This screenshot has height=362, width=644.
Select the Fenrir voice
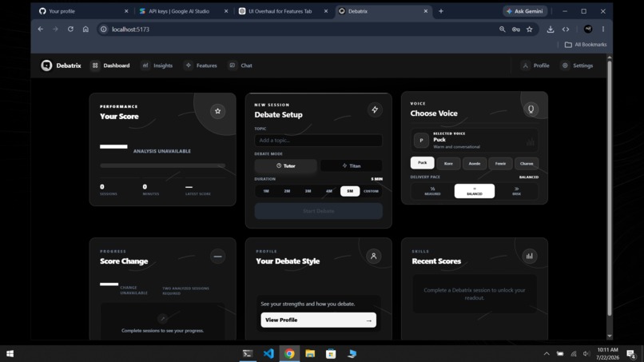(x=500, y=163)
